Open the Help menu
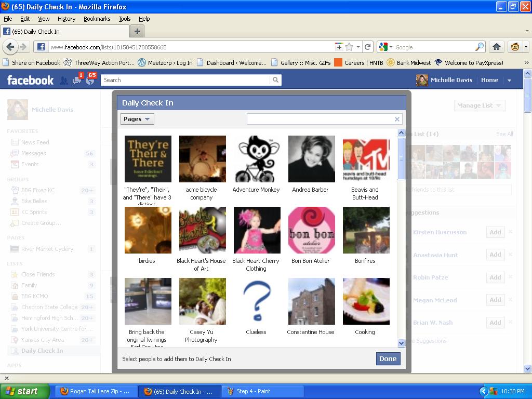 (144, 19)
